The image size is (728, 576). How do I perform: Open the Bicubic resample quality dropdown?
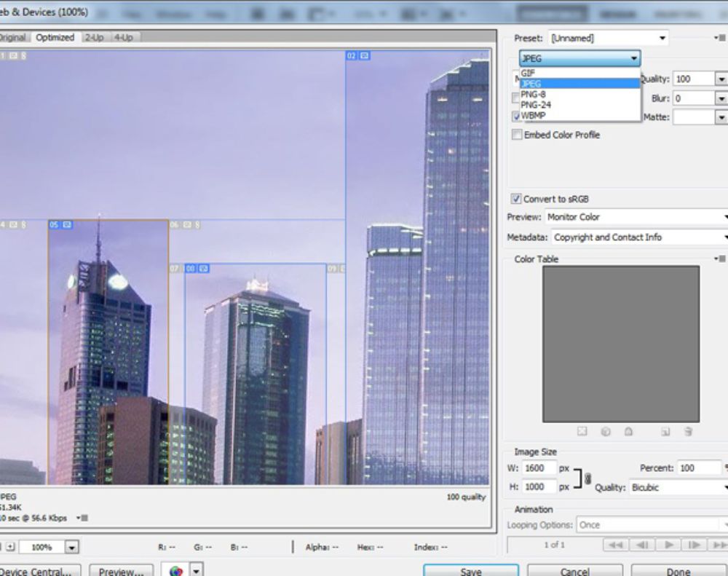pyautogui.click(x=678, y=487)
